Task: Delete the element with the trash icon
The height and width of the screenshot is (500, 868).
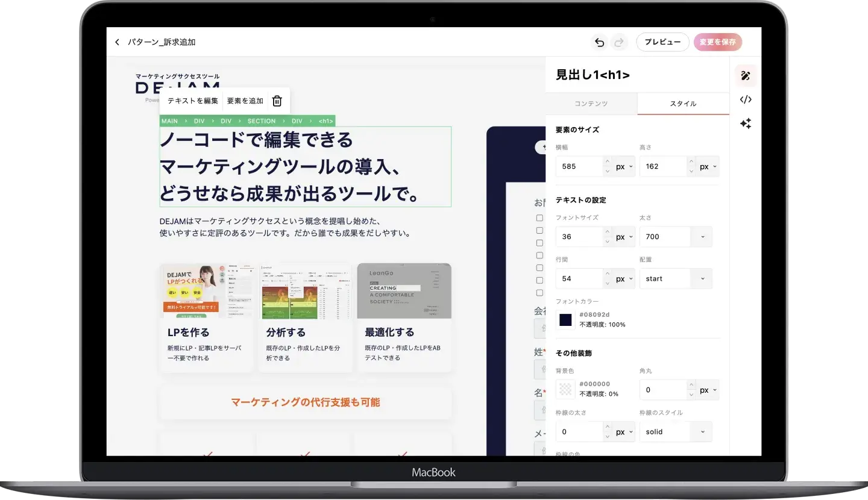Action: [277, 101]
